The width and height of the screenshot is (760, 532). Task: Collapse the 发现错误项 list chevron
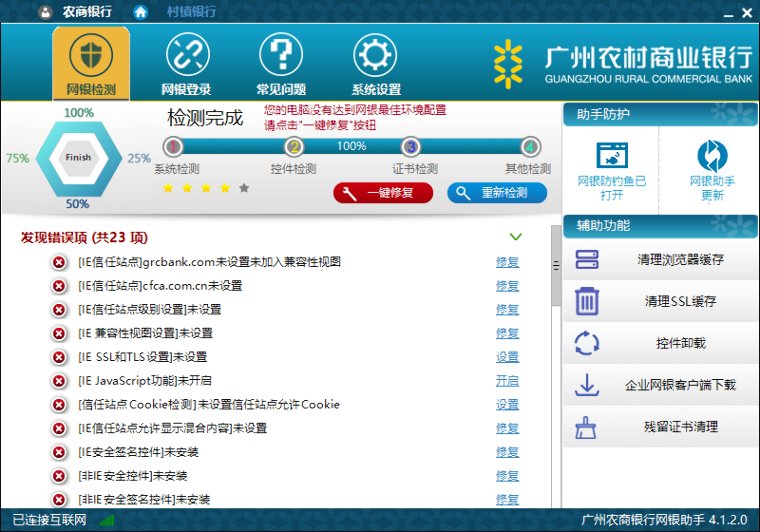(516, 236)
